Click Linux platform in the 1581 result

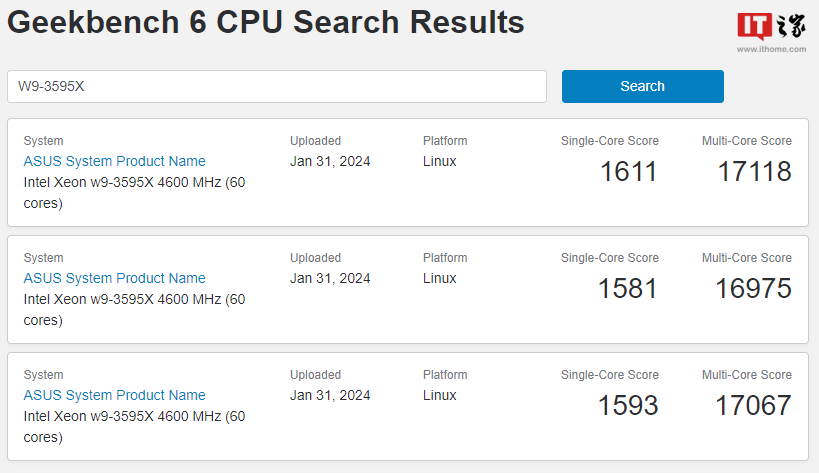440,278
